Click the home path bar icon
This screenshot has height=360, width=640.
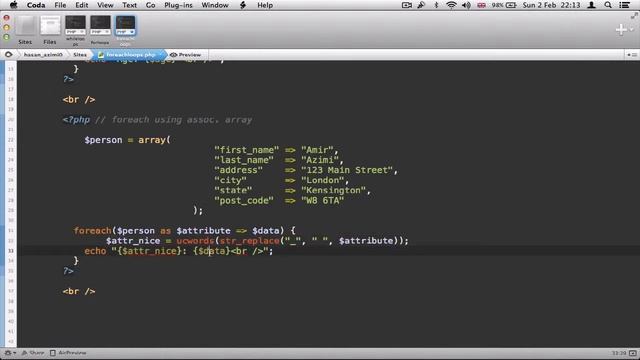click(9, 54)
